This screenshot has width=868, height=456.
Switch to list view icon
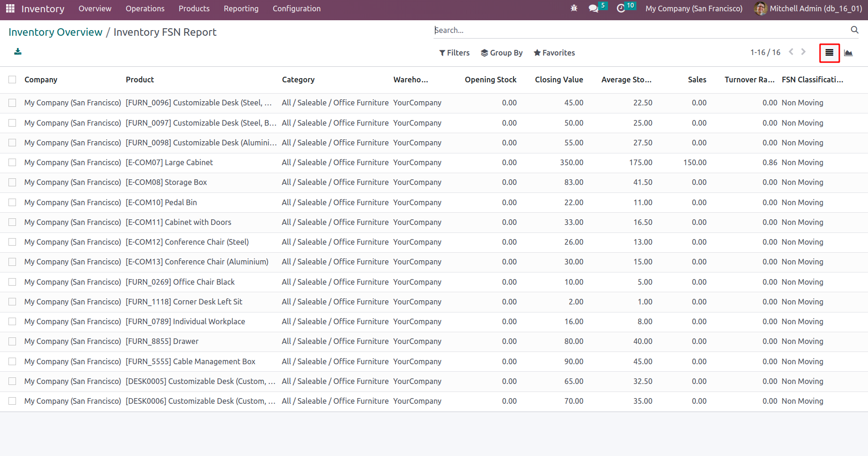(829, 53)
